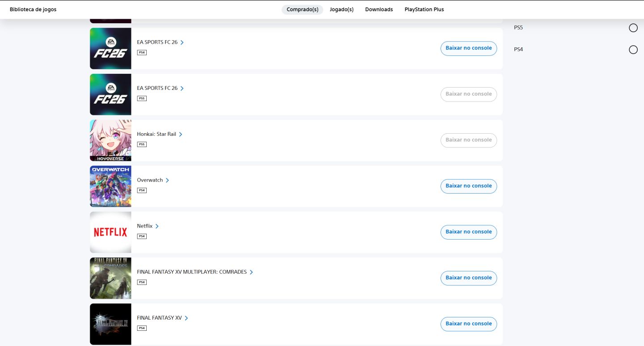Open the FINAL FANTASY XV title link

[159, 318]
